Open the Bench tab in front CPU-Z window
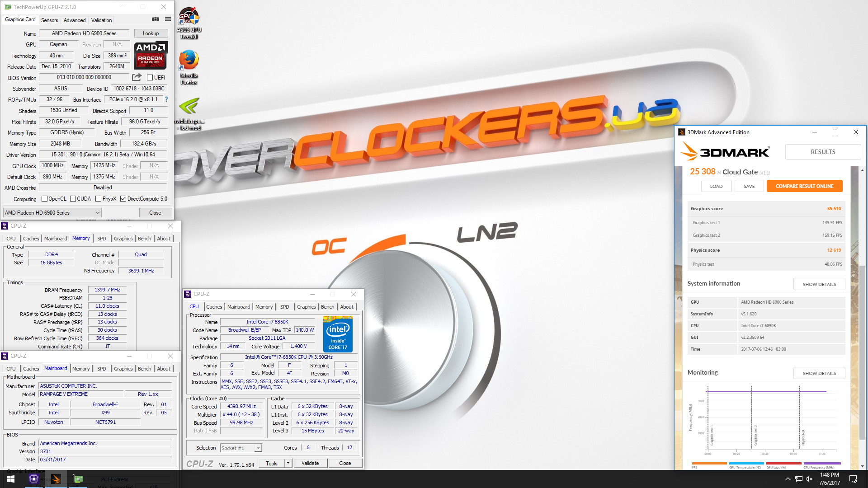Screen dimensions: 868x488 [328, 307]
